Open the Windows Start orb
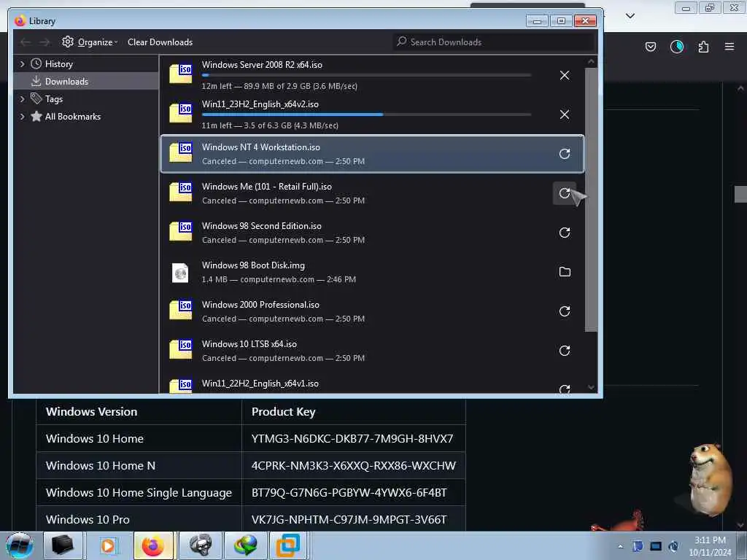Image resolution: width=747 pixels, height=560 pixels. (x=20, y=545)
